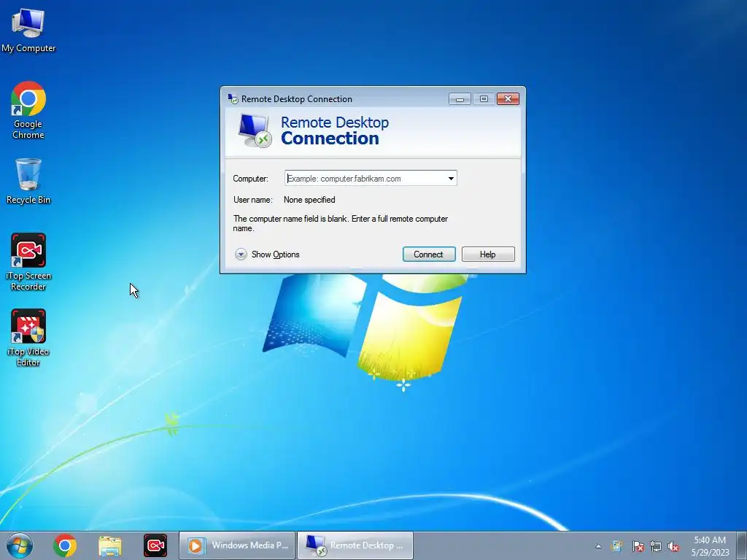This screenshot has height=560, width=747.
Task: Click the 'None specified' user name text
Action: [x=309, y=200]
